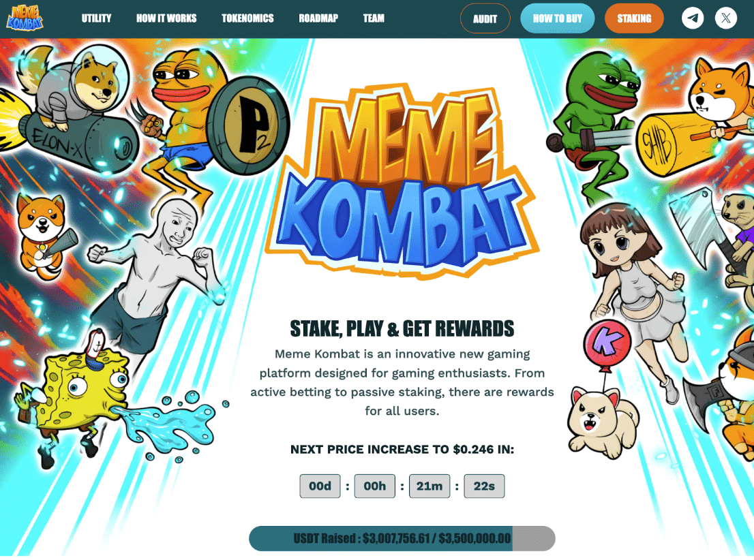Click the USDT Raised progress bar
The image size is (754, 560).
(402, 538)
